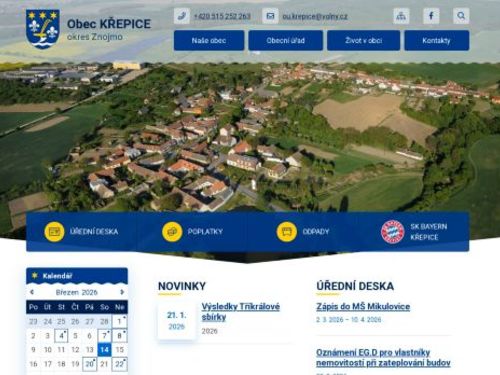Select calendar day 22
The image size is (500, 375).
pos(119,364)
